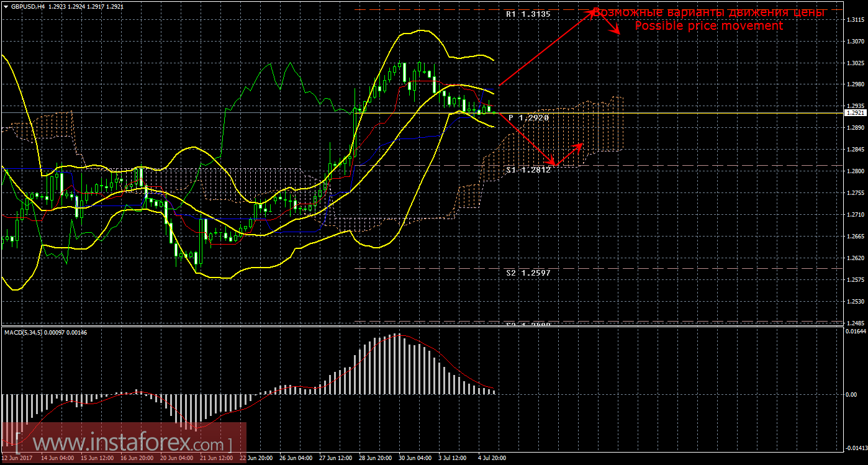Click 1.3070 on the price scale

(856, 42)
